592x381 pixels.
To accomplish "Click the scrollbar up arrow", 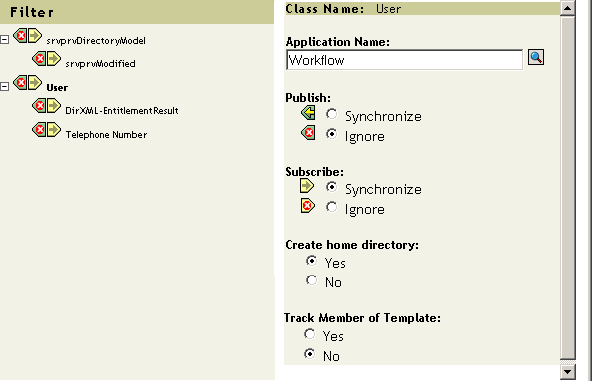I will (x=567, y=8).
